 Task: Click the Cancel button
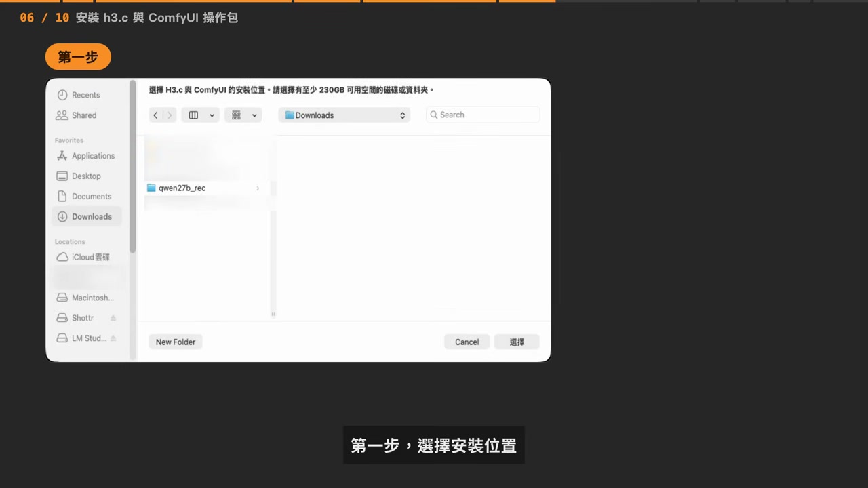click(x=467, y=342)
